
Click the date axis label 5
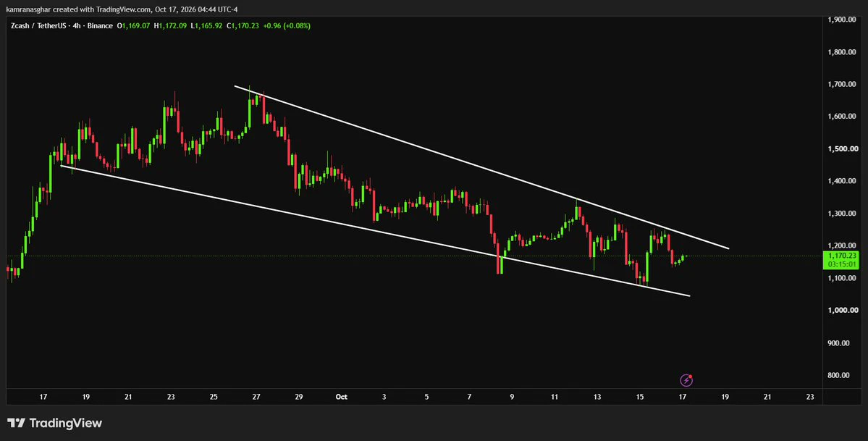coord(427,397)
